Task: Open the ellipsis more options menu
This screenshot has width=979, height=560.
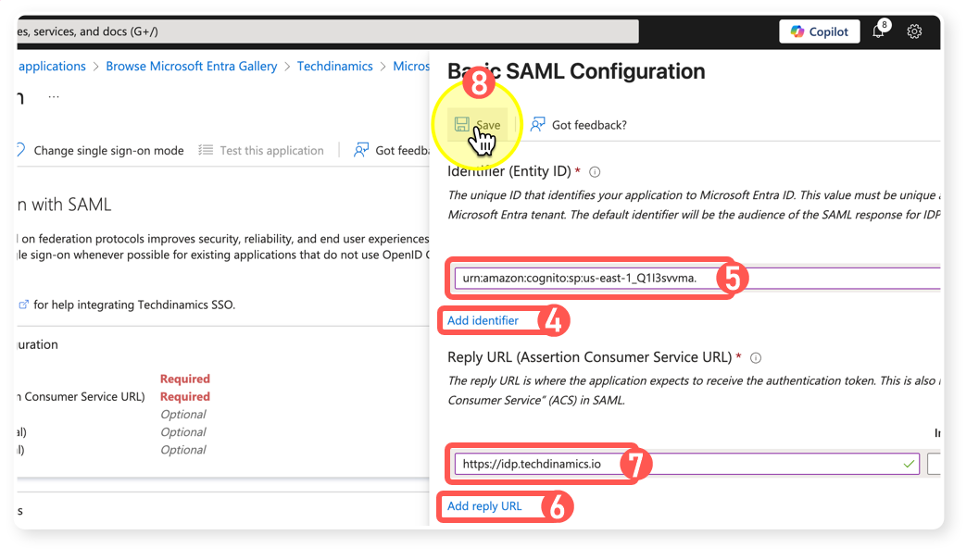Action: (54, 97)
